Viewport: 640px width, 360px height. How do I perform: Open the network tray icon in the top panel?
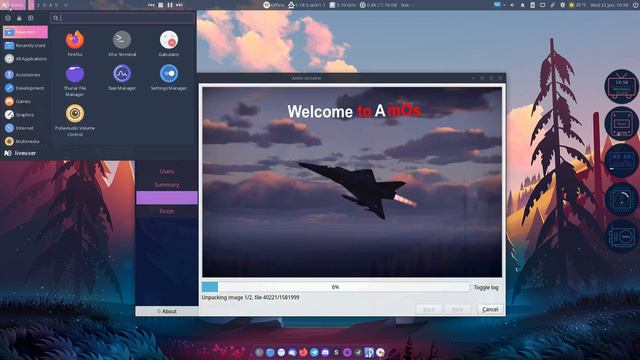pos(497,5)
